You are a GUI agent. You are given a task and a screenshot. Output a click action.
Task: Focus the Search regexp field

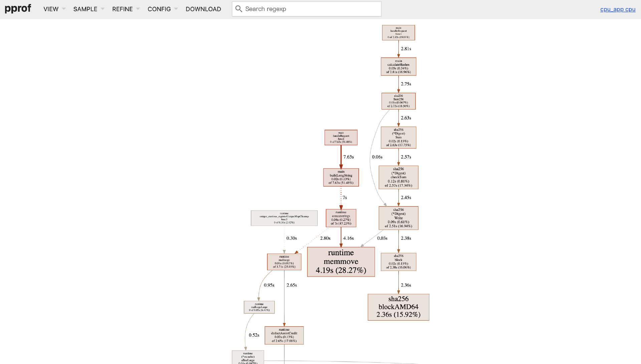310,9
